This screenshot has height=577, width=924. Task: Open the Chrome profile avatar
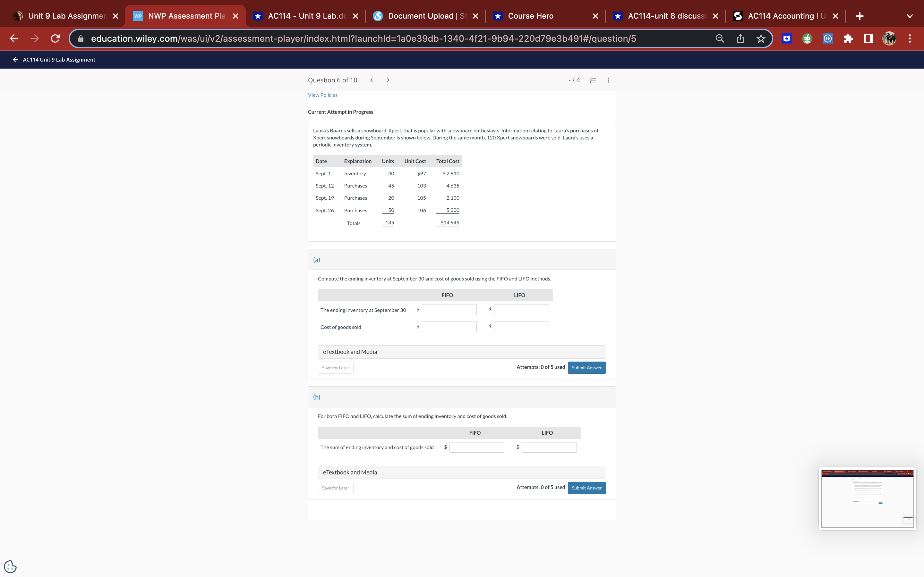click(x=889, y=38)
